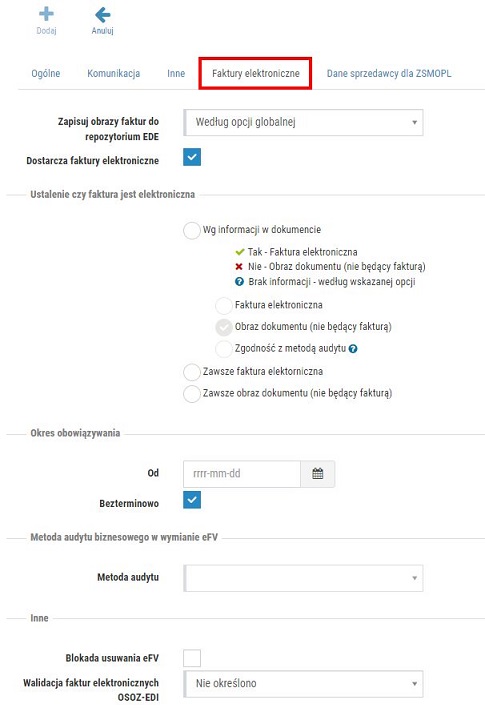Open Walidacja faktur Nie określono dropdown
Screen dimensions: 485x708
tap(303, 684)
